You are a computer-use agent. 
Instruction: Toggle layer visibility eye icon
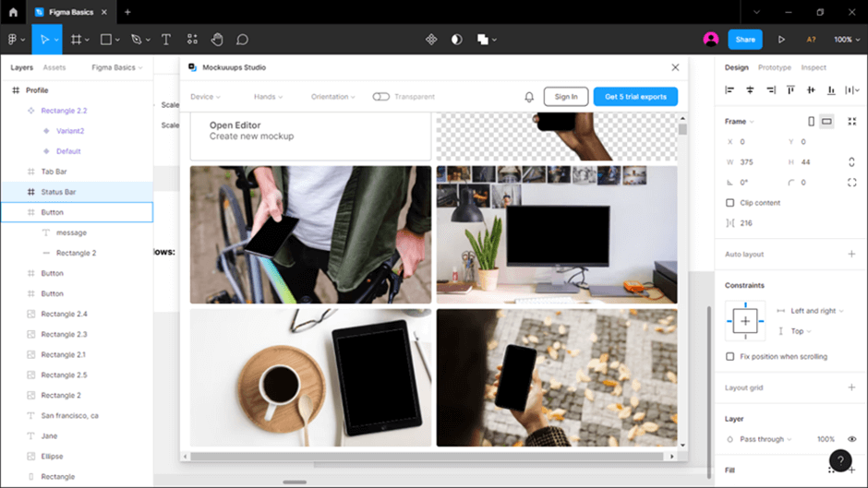pos(852,439)
